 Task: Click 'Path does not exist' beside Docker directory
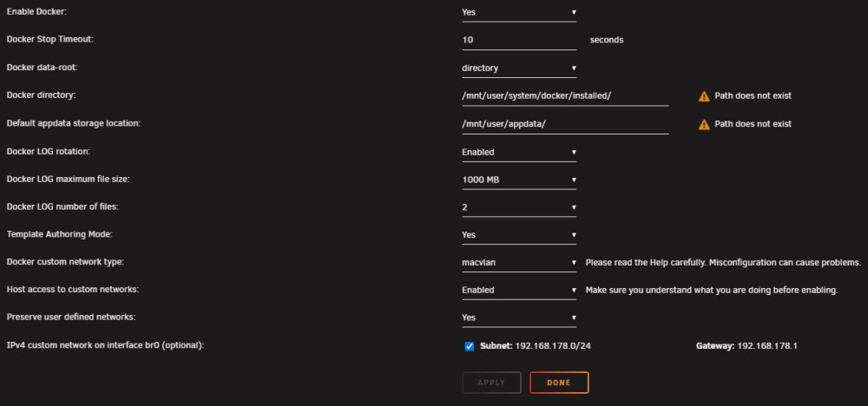tap(753, 95)
